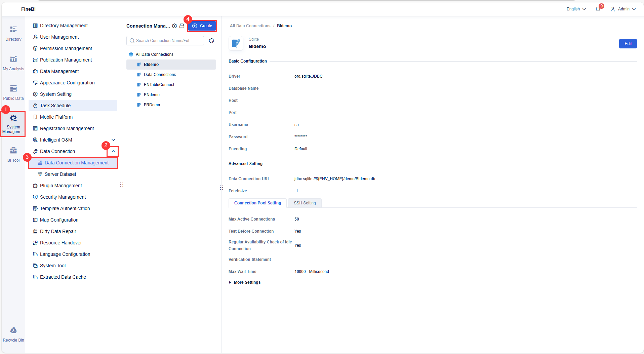This screenshot has width=644, height=354.
Task: Click the drive icon in the Connection Management header
Action: tap(182, 26)
